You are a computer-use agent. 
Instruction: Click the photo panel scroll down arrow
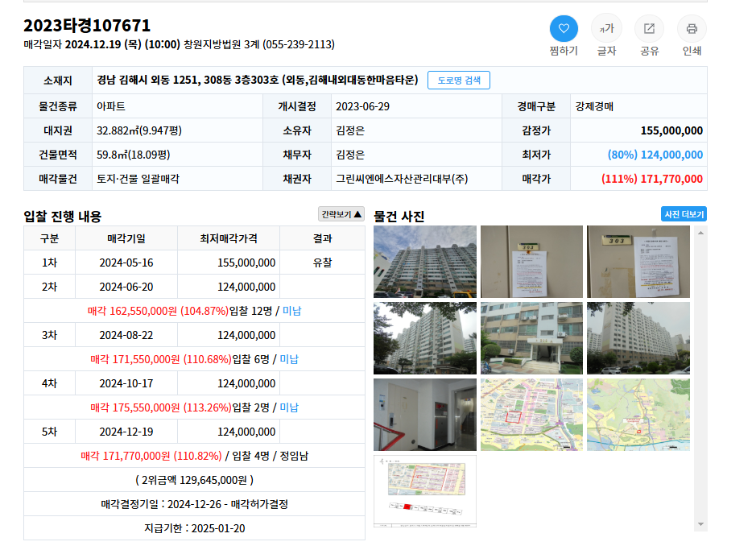700,524
